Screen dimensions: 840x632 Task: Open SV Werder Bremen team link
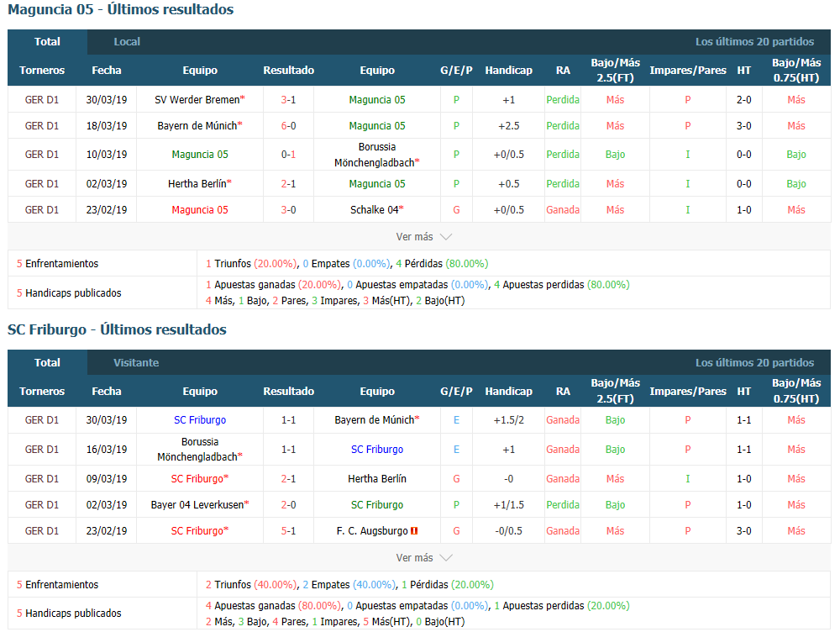(x=199, y=100)
